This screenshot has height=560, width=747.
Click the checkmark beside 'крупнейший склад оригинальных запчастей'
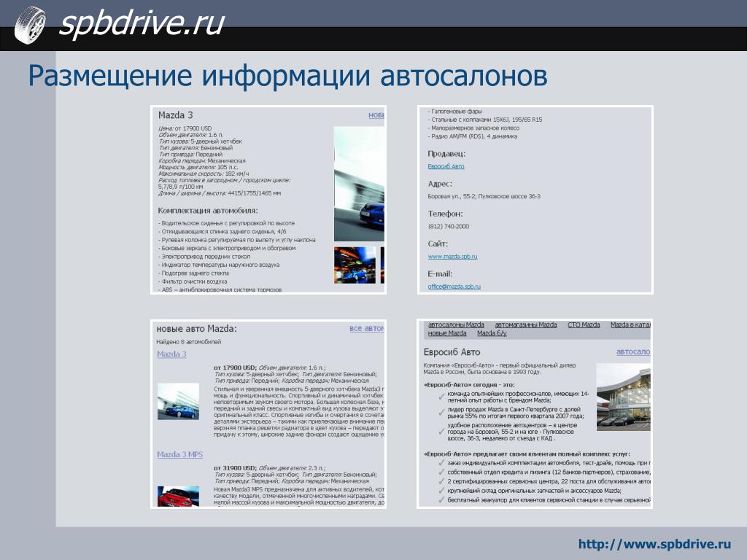(x=441, y=491)
